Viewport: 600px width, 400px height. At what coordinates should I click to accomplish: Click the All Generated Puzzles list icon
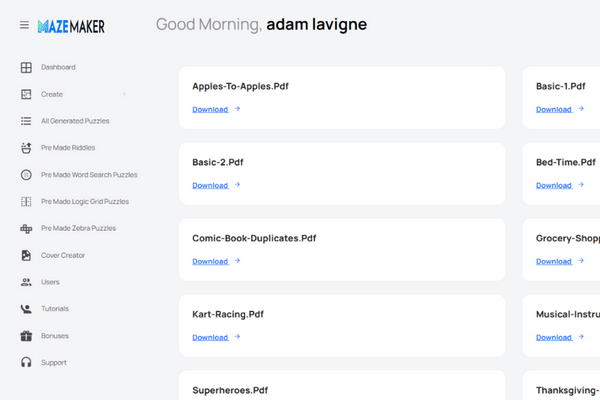coord(26,121)
